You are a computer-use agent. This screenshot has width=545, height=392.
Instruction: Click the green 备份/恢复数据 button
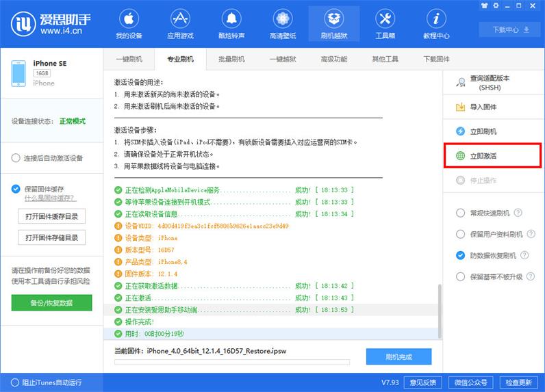51,303
